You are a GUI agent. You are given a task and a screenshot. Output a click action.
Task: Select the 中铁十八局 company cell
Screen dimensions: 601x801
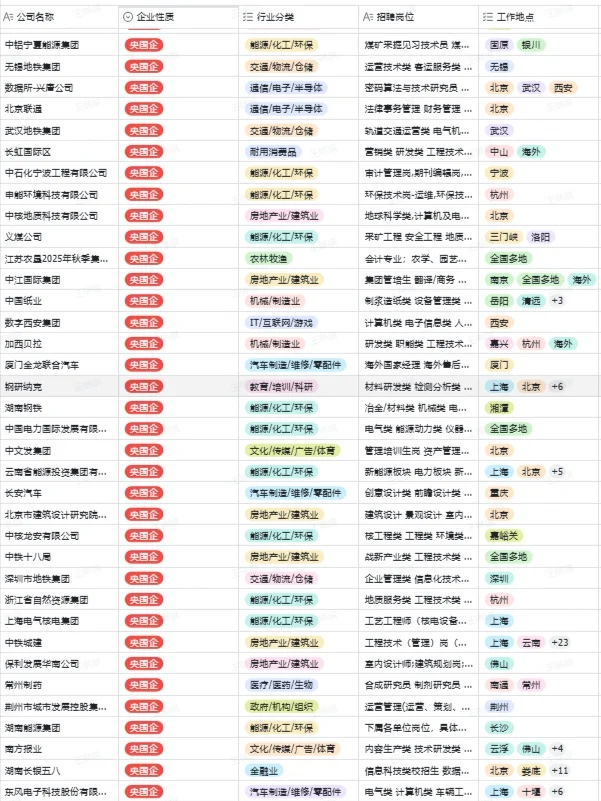click(x=59, y=557)
